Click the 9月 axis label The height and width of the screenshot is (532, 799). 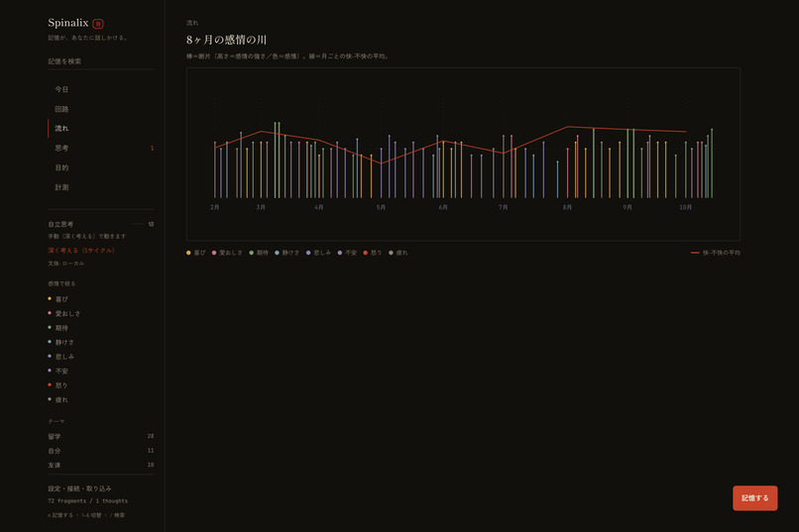[x=628, y=207]
